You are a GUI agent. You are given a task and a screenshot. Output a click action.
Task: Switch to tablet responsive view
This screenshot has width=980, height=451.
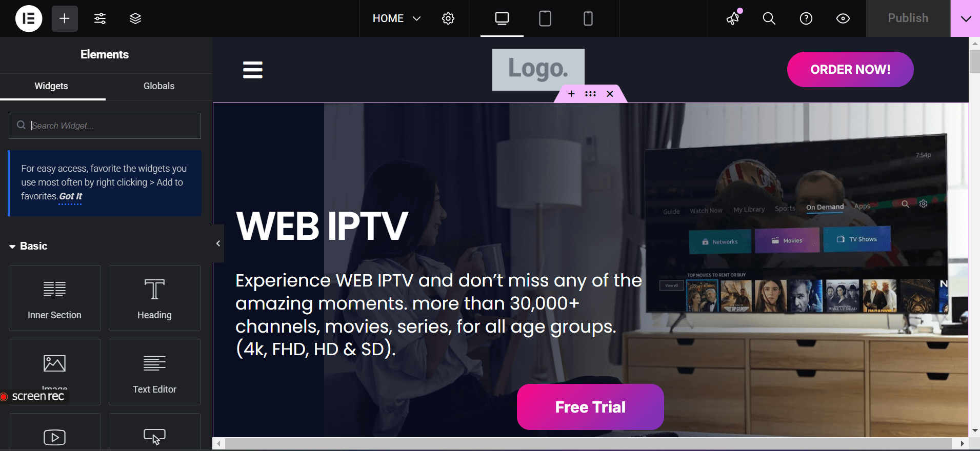tap(545, 18)
